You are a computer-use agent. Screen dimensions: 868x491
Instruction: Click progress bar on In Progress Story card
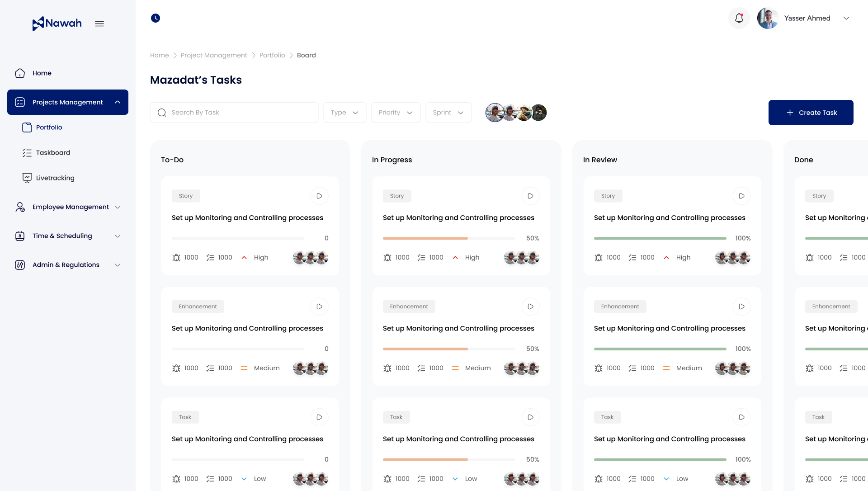click(448, 238)
